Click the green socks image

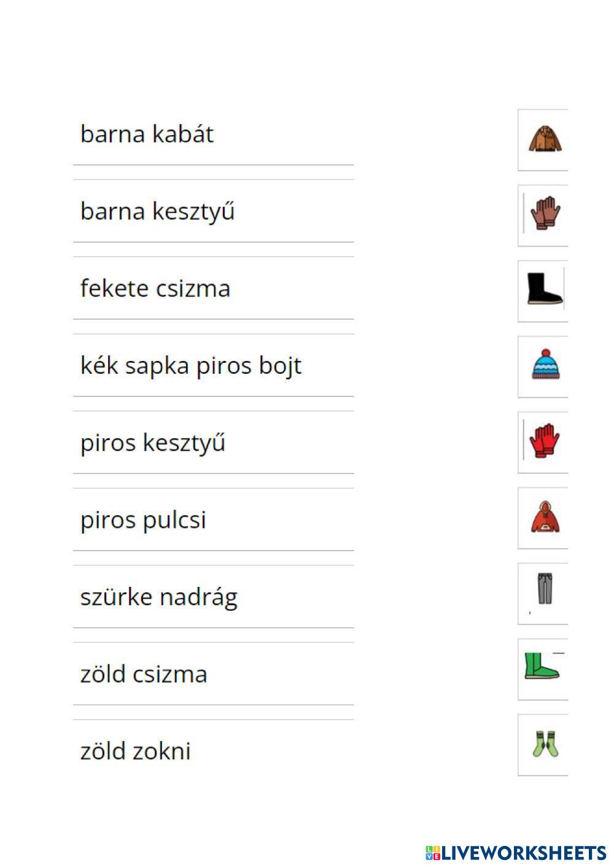(x=545, y=743)
